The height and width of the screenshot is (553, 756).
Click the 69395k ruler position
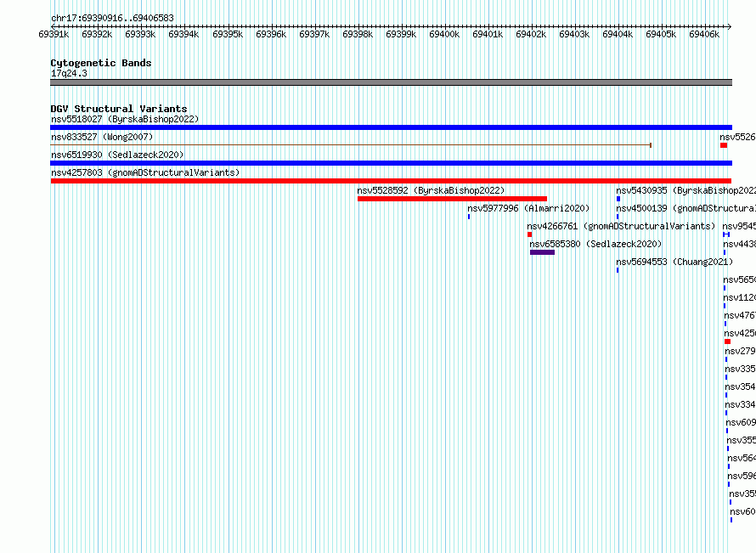tap(228, 34)
